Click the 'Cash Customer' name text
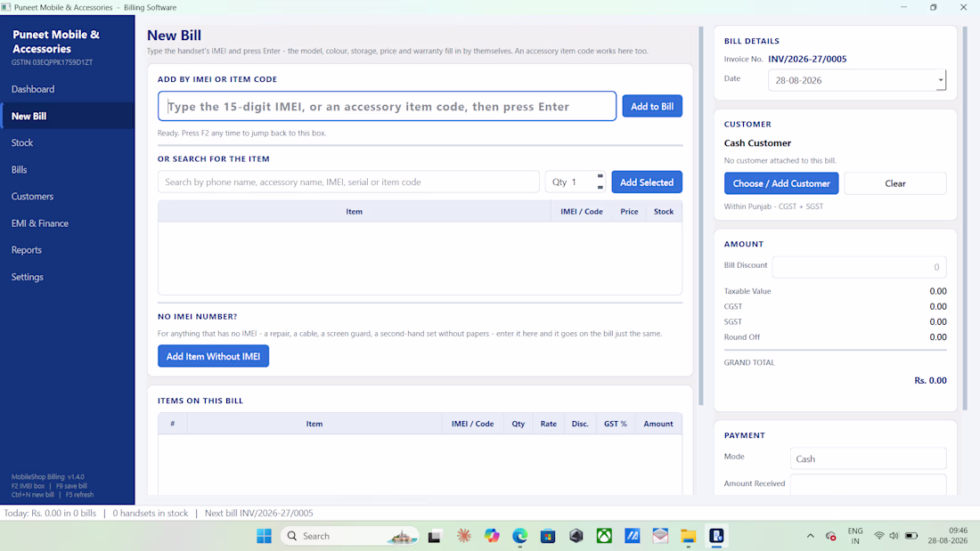This screenshot has width=980, height=551. click(757, 143)
